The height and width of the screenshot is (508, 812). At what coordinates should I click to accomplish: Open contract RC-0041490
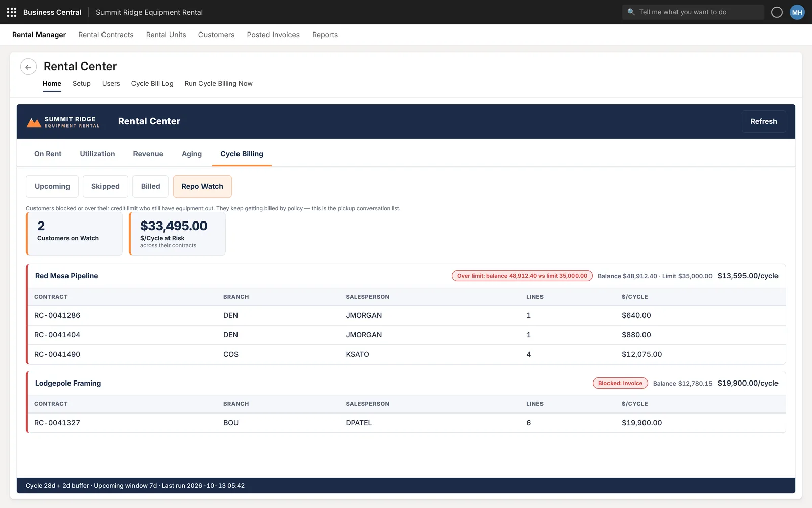coord(57,354)
